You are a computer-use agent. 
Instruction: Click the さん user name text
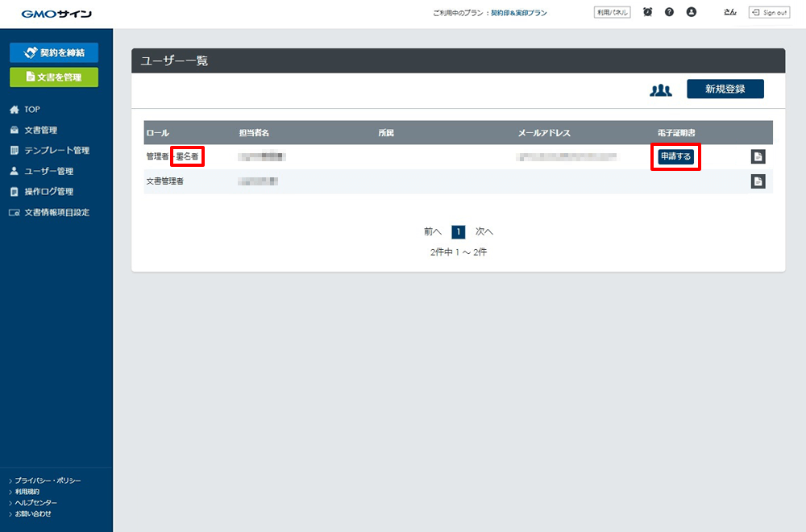pyautogui.click(x=730, y=12)
